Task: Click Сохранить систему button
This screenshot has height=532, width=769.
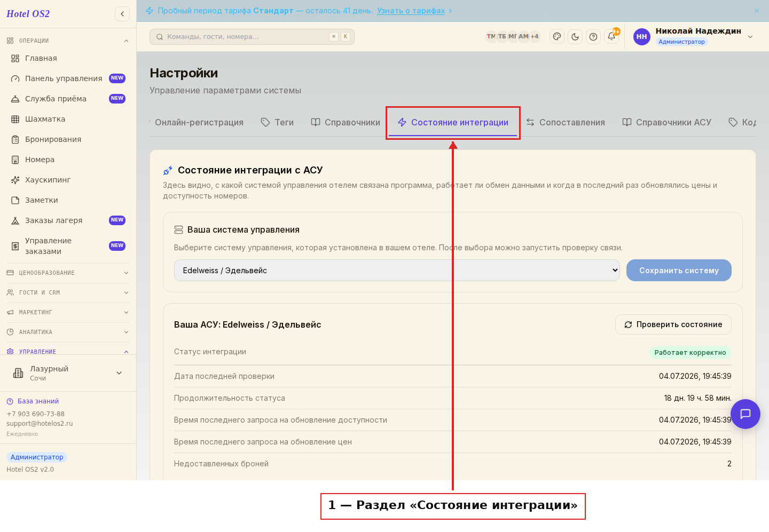Action: point(679,271)
